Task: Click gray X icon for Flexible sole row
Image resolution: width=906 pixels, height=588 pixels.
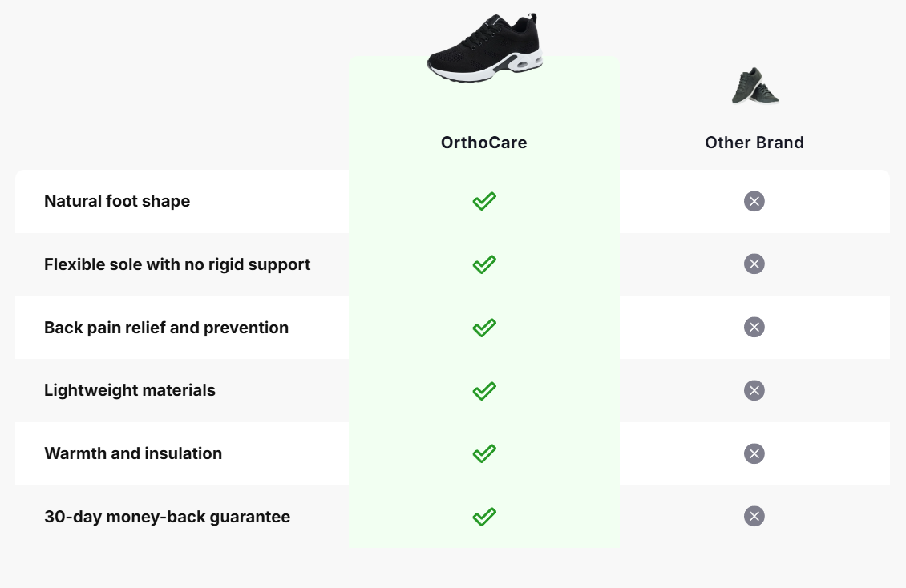Action: (x=754, y=264)
